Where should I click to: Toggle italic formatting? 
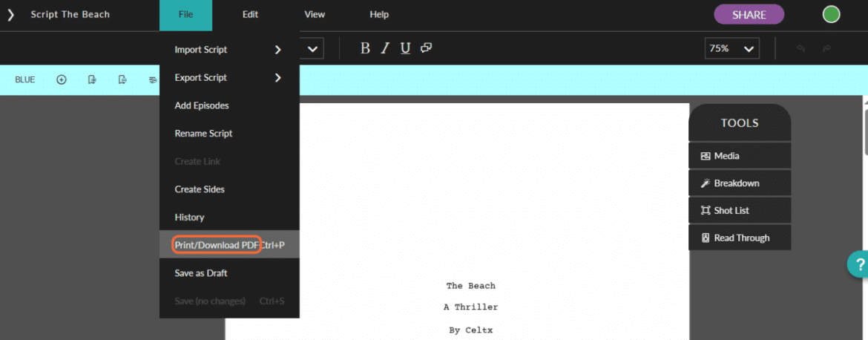385,49
